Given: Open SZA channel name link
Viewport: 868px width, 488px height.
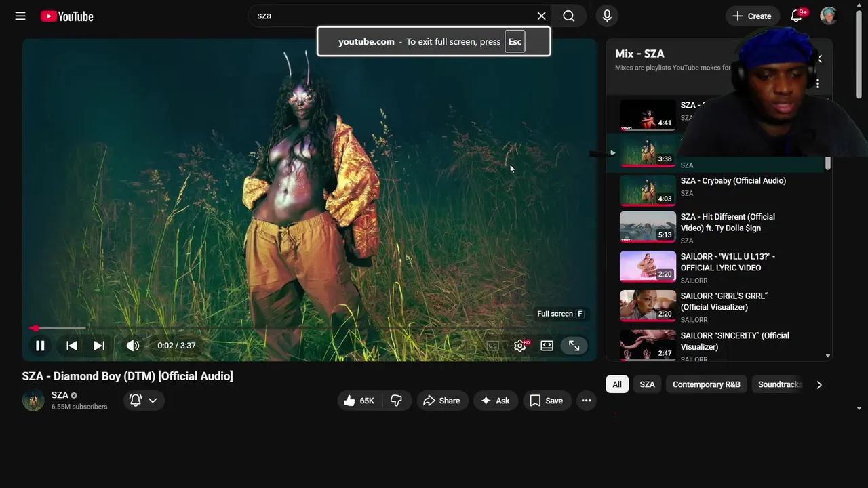Looking at the screenshot, I should 60,395.
